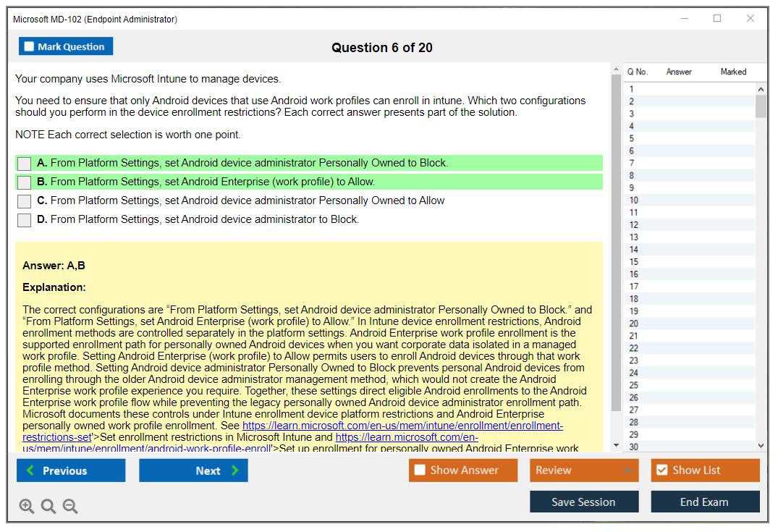The height and width of the screenshot is (532, 778).
Task: Click the Answer: A,B text
Action: 54,266
